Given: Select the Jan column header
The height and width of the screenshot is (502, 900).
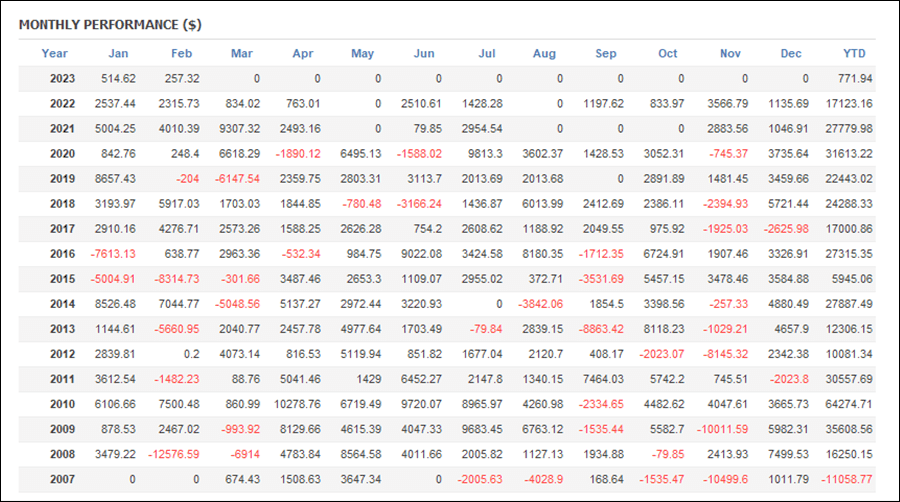Looking at the screenshot, I should pyautogui.click(x=118, y=53).
